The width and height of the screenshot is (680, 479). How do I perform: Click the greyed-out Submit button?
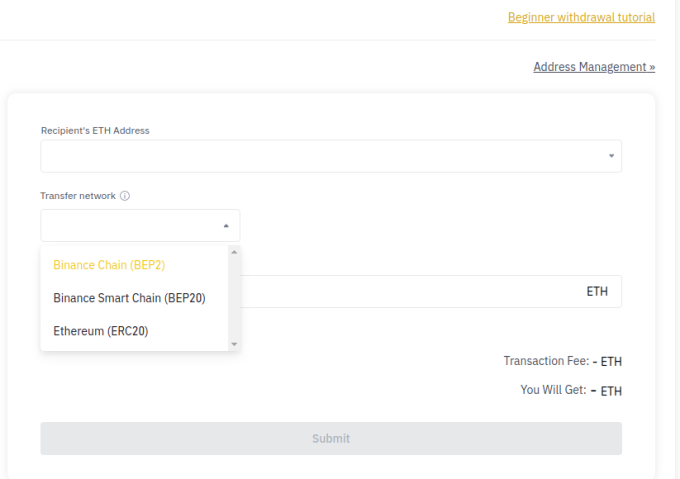[x=331, y=439]
